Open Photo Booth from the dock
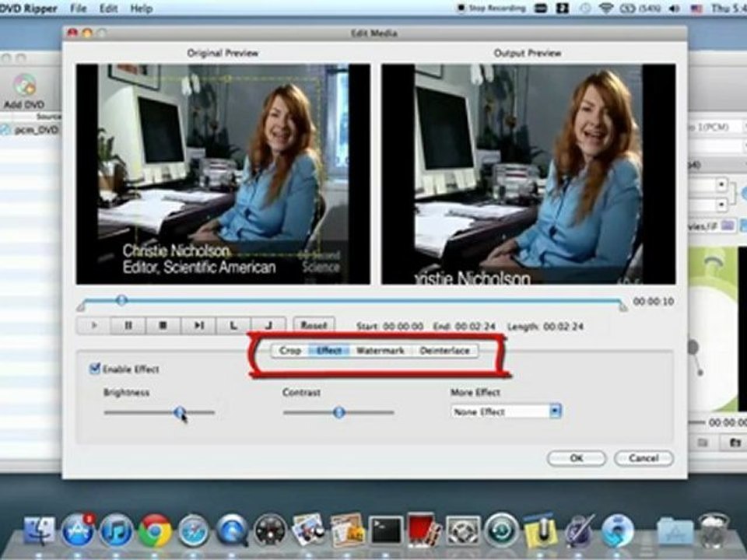747x560 pixels. (424, 530)
